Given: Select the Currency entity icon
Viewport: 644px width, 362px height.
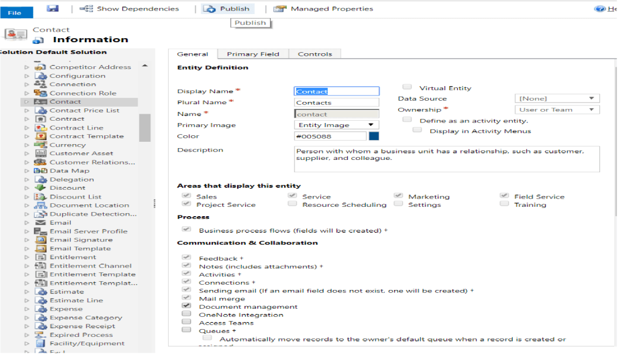Looking at the screenshot, I should click(40, 145).
